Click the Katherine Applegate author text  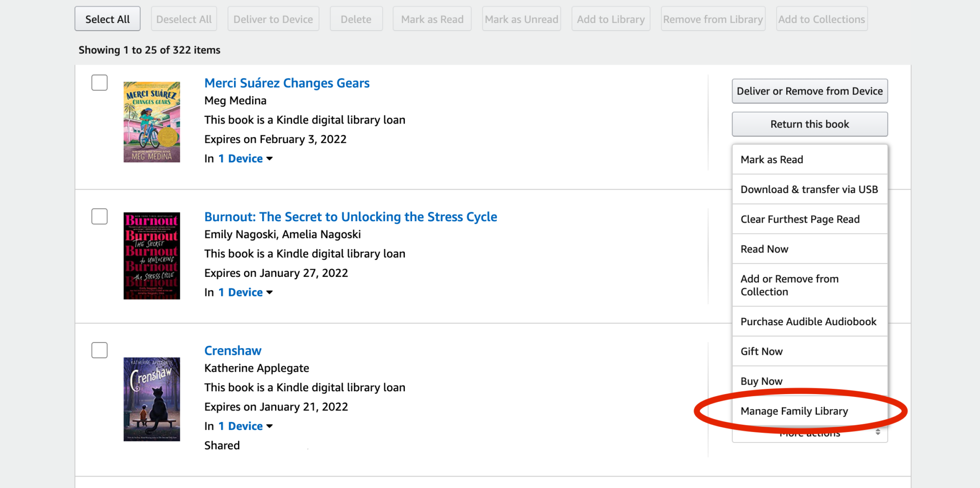[x=256, y=368]
